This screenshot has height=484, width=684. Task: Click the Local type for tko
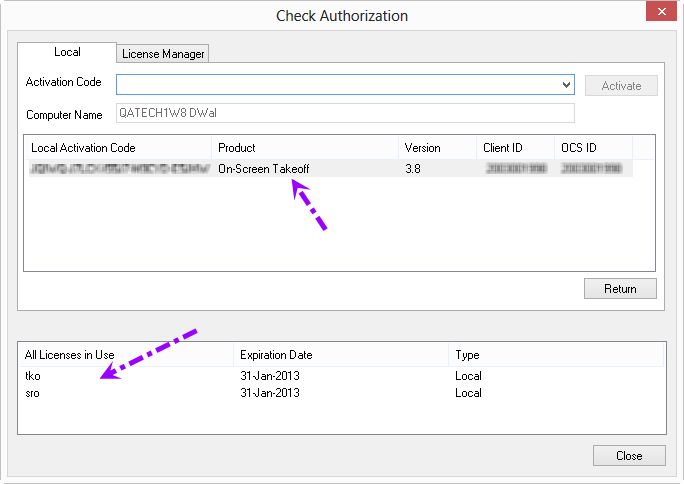click(468, 376)
